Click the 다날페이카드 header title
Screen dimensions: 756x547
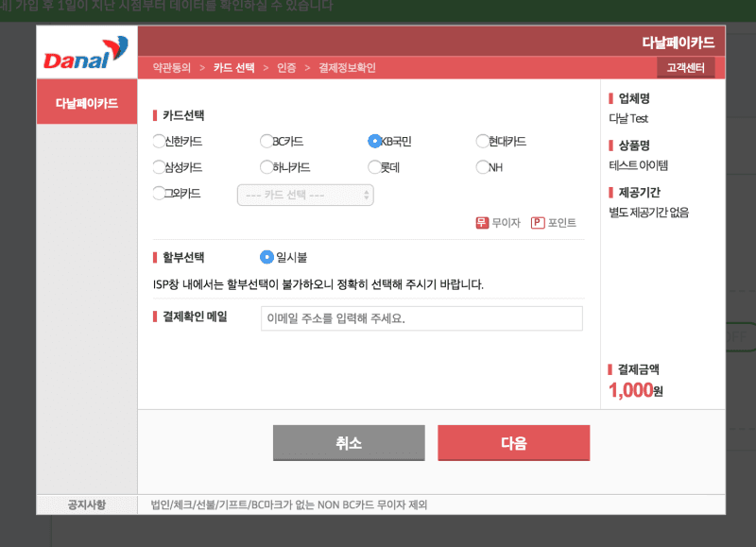678,43
